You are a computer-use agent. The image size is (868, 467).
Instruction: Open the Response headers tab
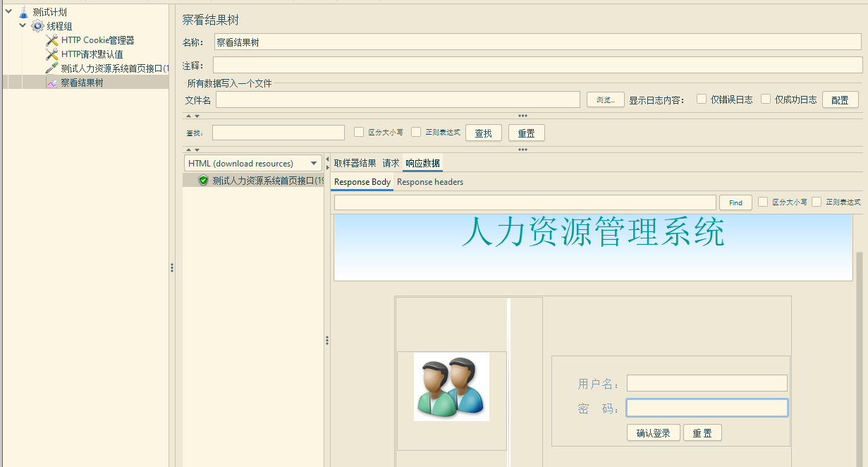(430, 182)
